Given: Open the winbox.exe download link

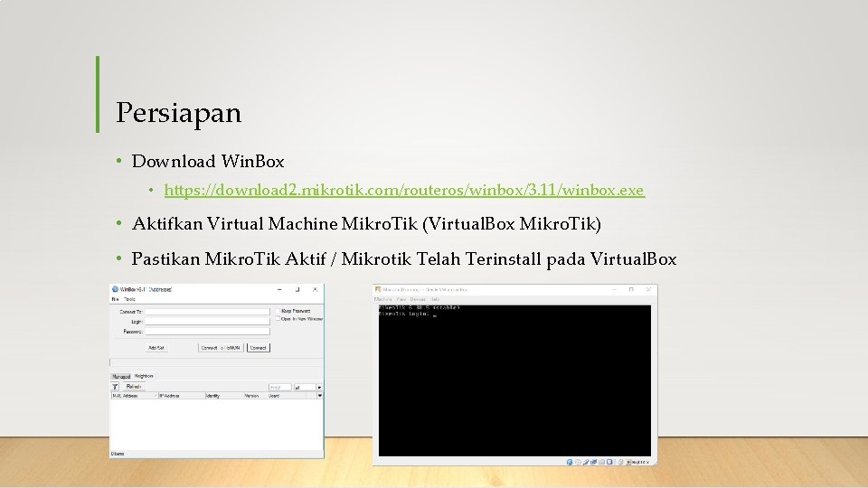Looking at the screenshot, I should tap(404, 190).
